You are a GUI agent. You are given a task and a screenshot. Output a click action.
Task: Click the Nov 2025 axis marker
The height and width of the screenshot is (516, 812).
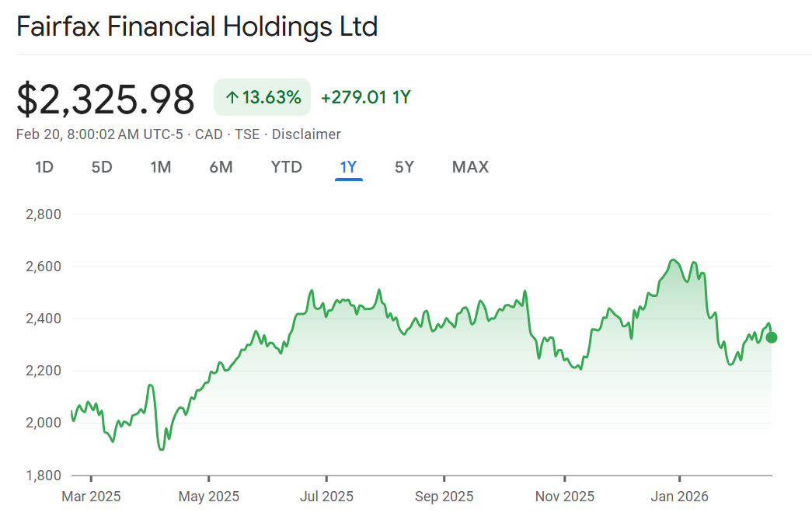565,496
